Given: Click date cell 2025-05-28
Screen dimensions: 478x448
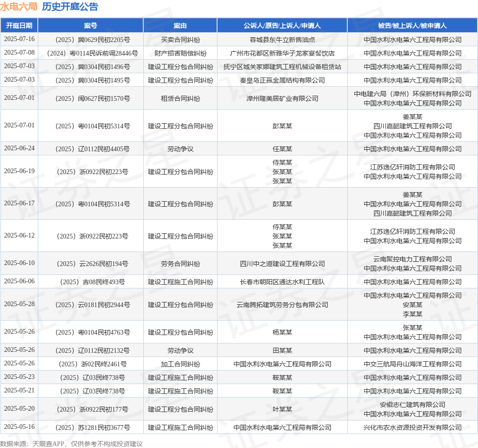Looking at the screenshot, I should 19,304.
